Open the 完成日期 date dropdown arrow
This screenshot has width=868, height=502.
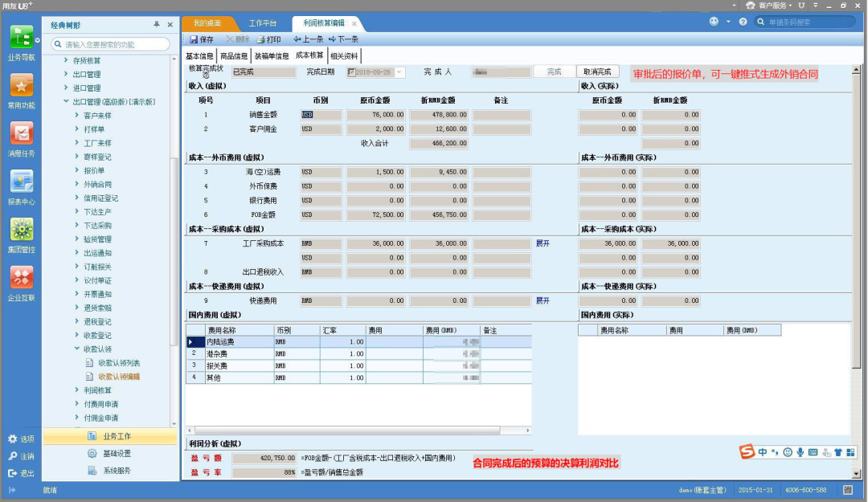pos(399,72)
